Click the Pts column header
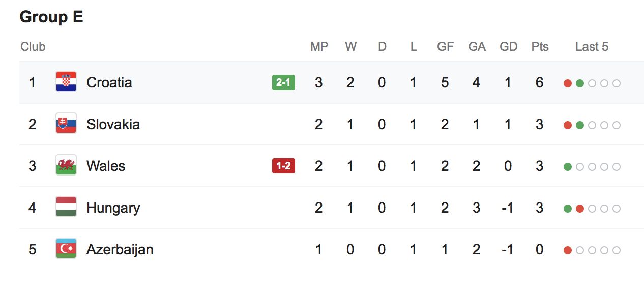The width and height of the screenshot is (644, 292). [x=540, y=47]
